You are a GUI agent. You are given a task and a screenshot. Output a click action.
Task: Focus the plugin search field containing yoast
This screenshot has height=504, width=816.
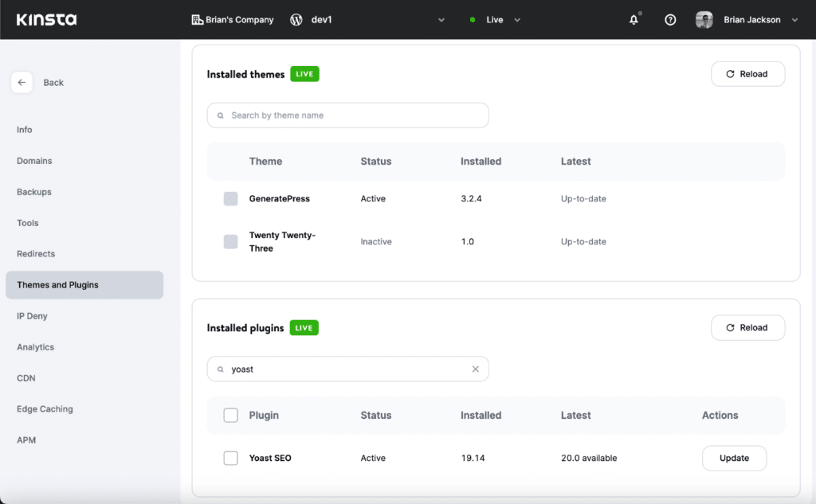tap(347, 369)
